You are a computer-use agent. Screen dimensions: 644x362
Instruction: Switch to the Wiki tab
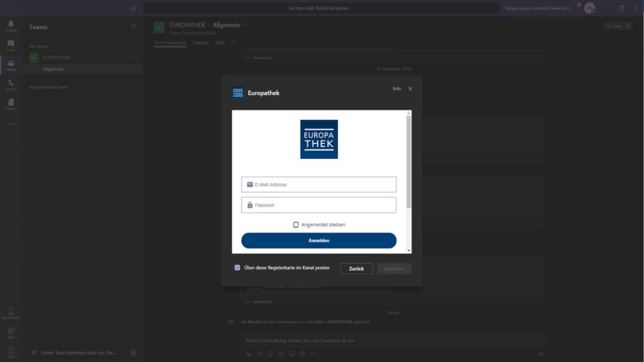click(x=221, y=42)
